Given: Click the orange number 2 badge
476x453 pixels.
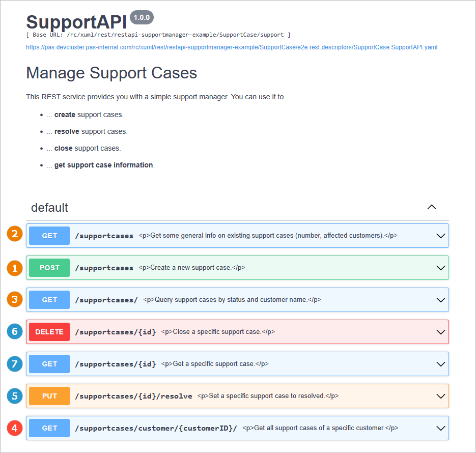Looking at the screenshot, I should [15, 235].
